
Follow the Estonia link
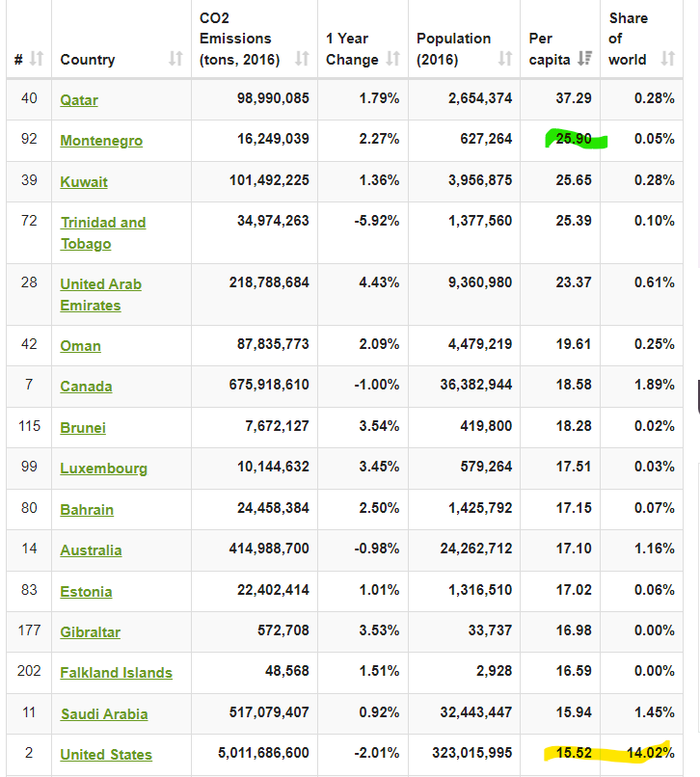pyautogui.click(x=86, y=592)
